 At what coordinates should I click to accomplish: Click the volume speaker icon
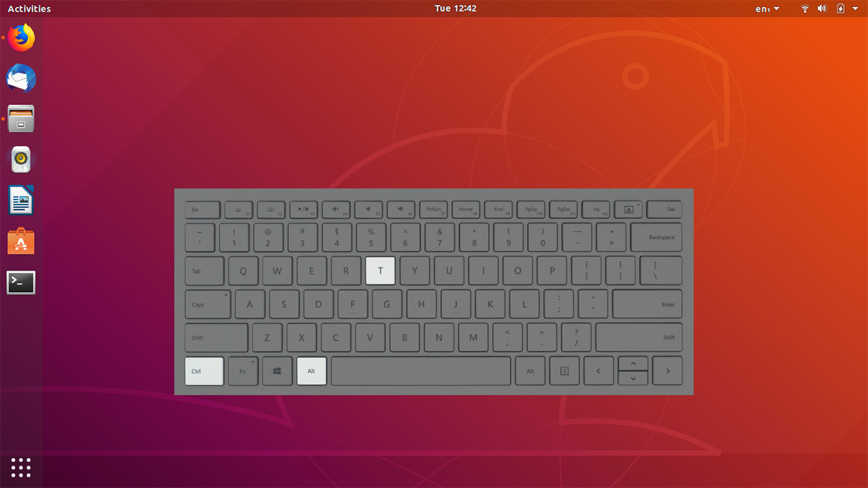(x=822, y=9)
